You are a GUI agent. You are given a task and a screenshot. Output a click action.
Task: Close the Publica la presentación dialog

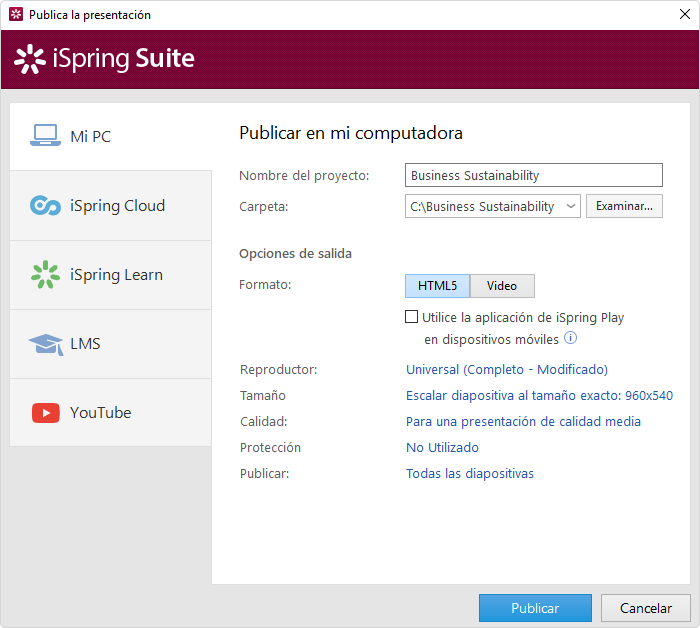coord(684,14)
